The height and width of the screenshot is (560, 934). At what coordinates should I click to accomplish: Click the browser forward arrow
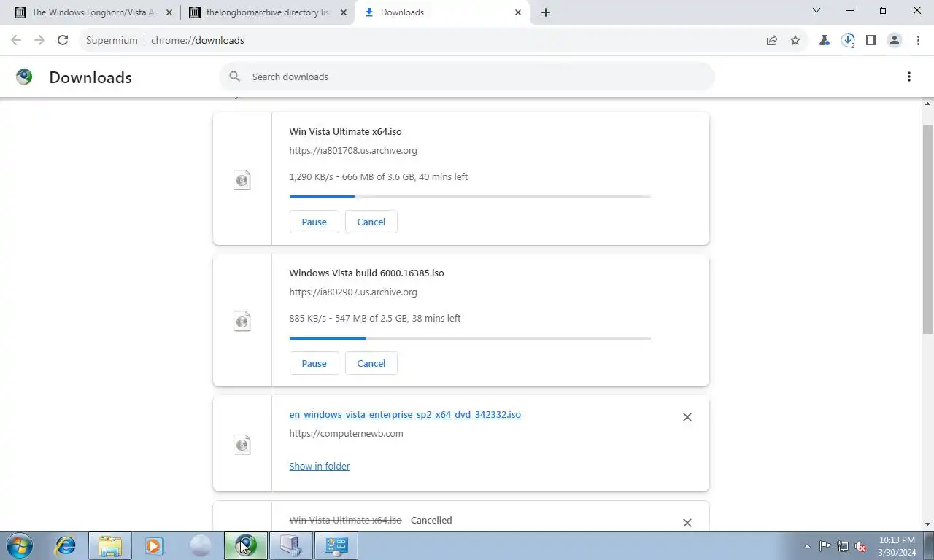[39, 40]
